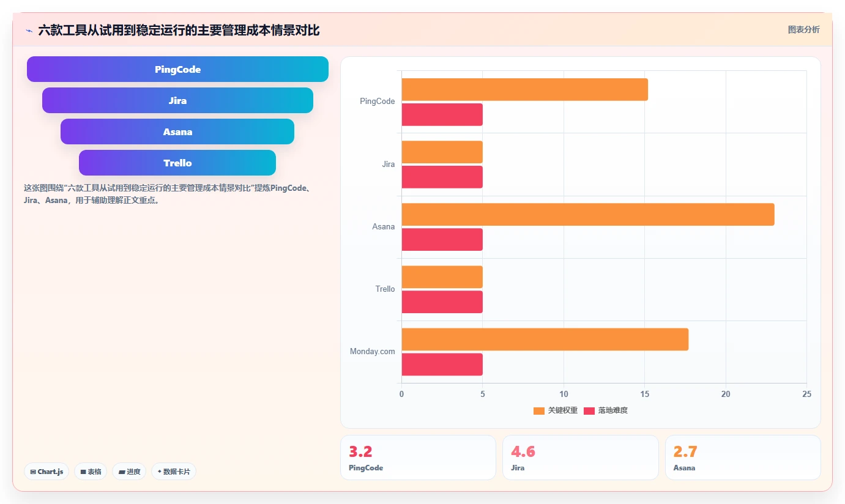
Task: Click the 表格 tag chip
Action: (91, 472)
